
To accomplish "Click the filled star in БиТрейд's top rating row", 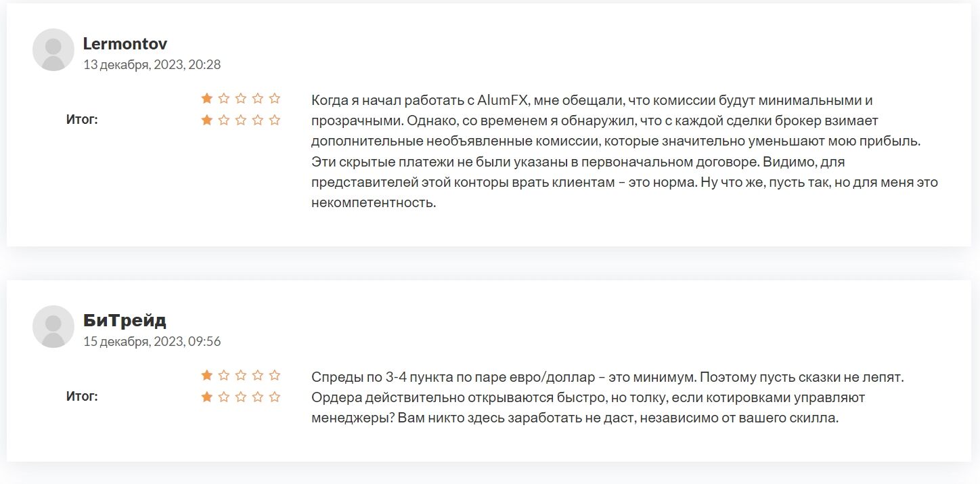I will click(207, 375).
